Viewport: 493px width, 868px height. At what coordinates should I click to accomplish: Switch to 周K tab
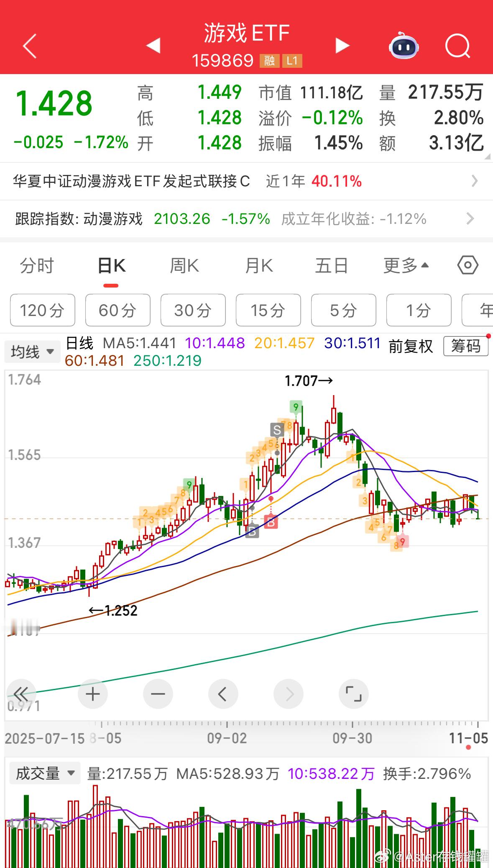(x=184, y=266)
